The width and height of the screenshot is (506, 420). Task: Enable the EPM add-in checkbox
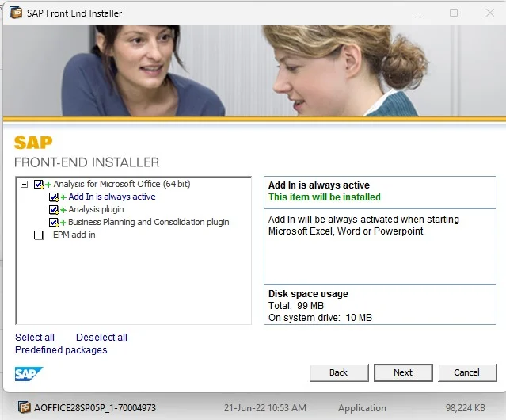click(x=38, y=235)
